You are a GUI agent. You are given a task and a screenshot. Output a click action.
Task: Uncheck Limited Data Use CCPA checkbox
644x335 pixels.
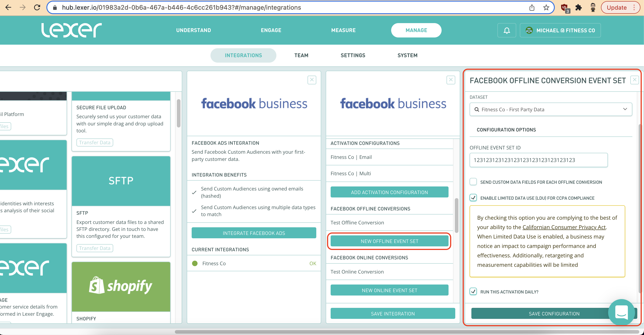(x=473, y=198)
